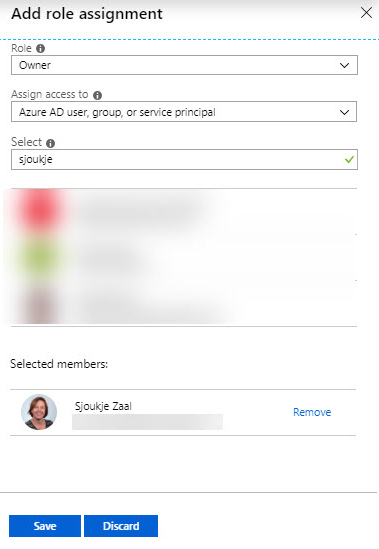Click the Sjoukje Zaal name in selected members
The image size is (379, 549).
click(103, 406)
